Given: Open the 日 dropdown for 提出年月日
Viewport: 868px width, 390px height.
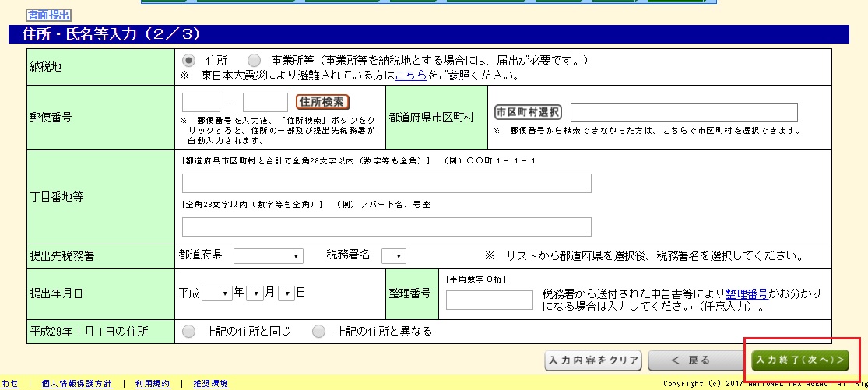Looking at the screenshot, I should pos(286,293).
